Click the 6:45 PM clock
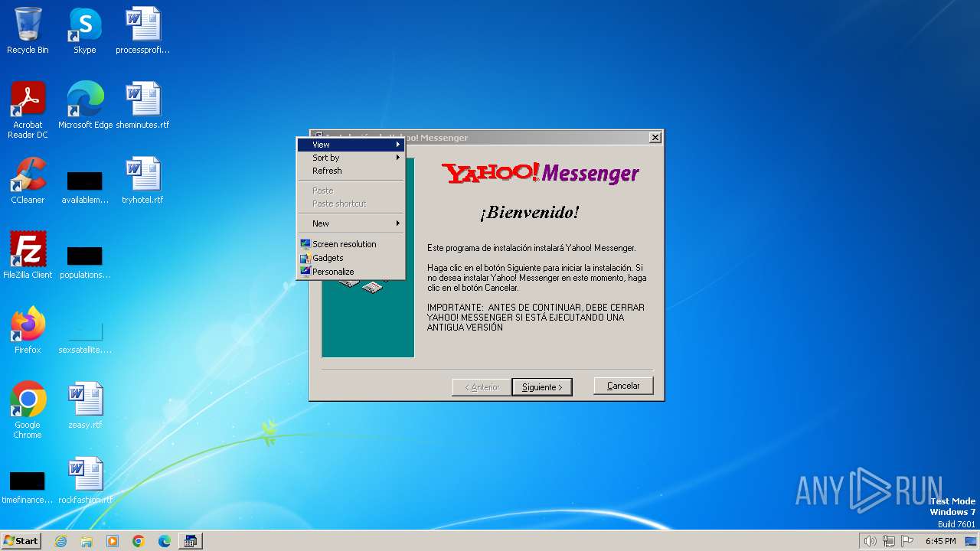 click(940, 541)
